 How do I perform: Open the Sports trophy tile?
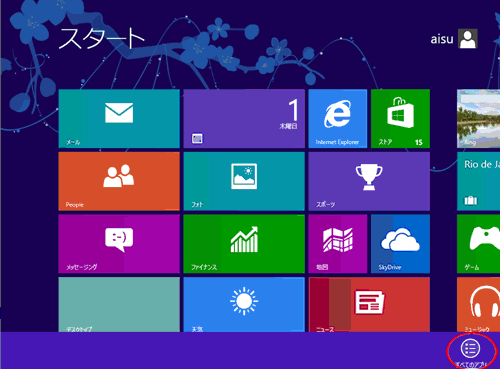pos(369,181)
